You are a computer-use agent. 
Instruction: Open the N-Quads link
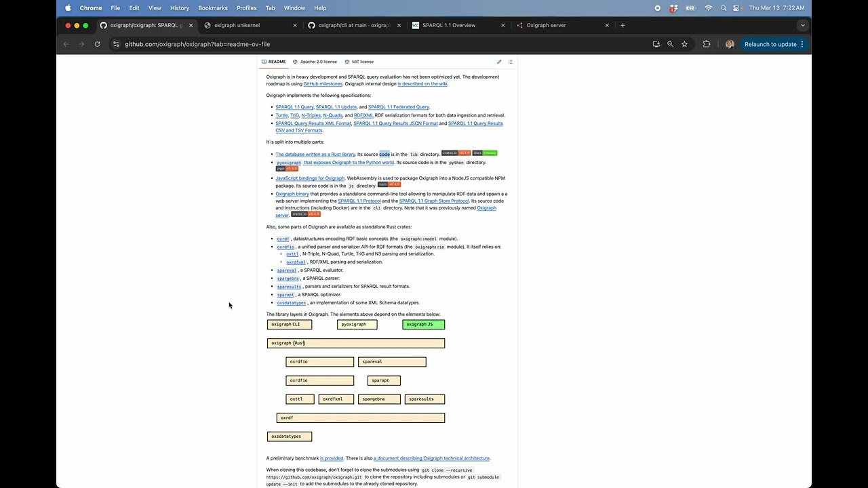332,115
